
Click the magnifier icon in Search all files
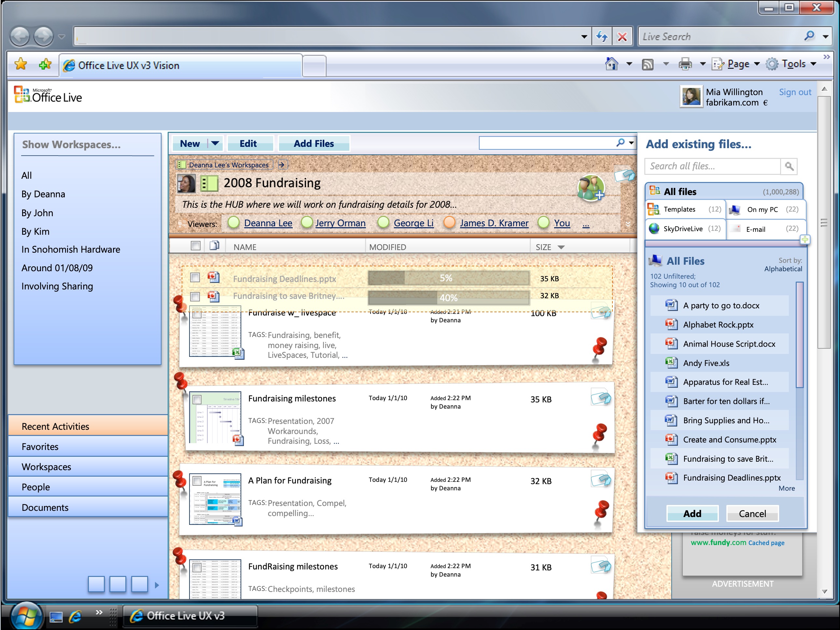(789, 166)
